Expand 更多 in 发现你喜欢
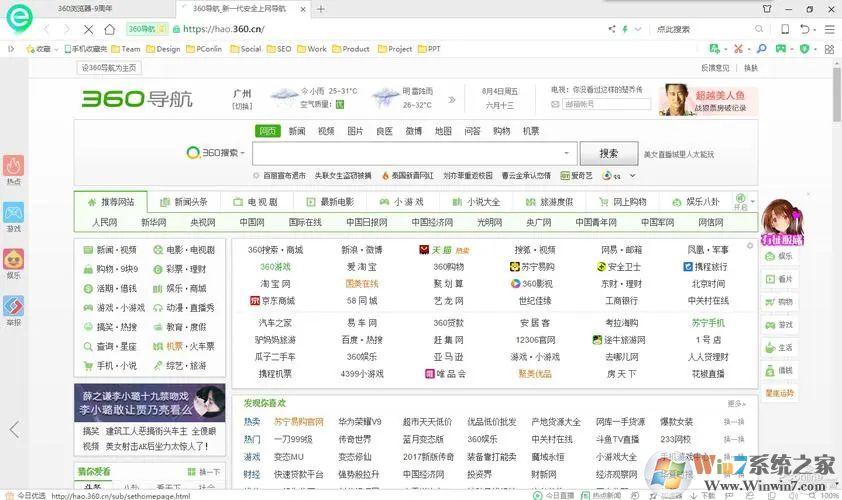 click(x=737, y=403)
